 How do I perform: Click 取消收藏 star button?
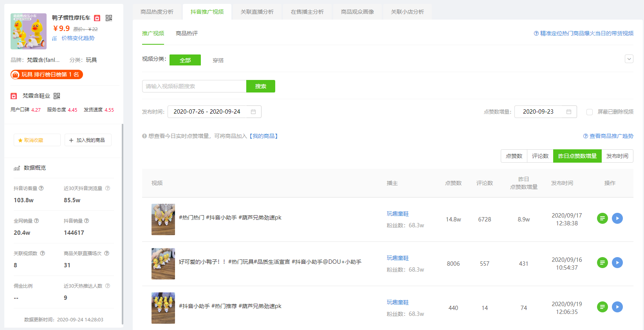click(x=37, y=140)
